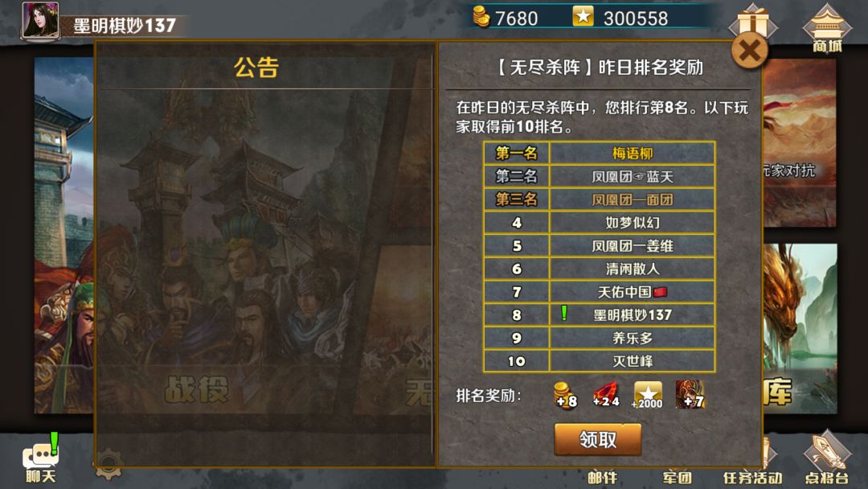This screenshot has width=868, height=489.
Task: Tap the 玩家对抗 mode thumbnail
Action: pos(800,143)
